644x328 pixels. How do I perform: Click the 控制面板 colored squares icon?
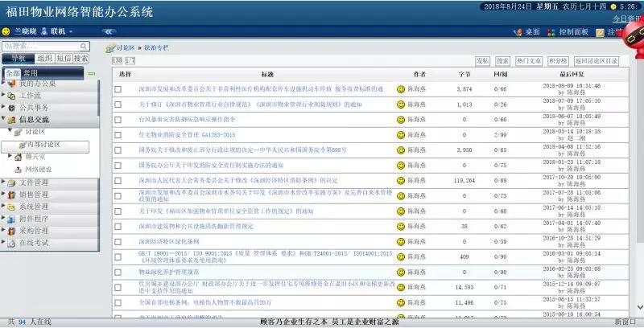point(551,32)
